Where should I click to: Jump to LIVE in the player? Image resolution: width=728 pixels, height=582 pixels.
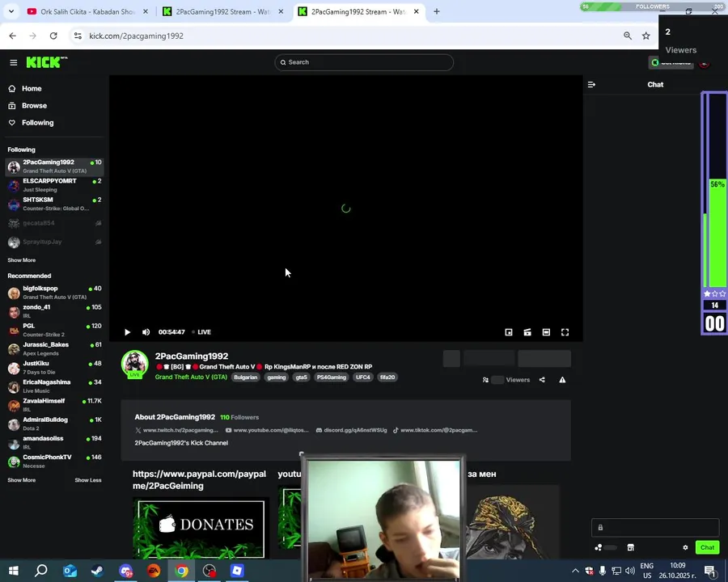[201, 332]
